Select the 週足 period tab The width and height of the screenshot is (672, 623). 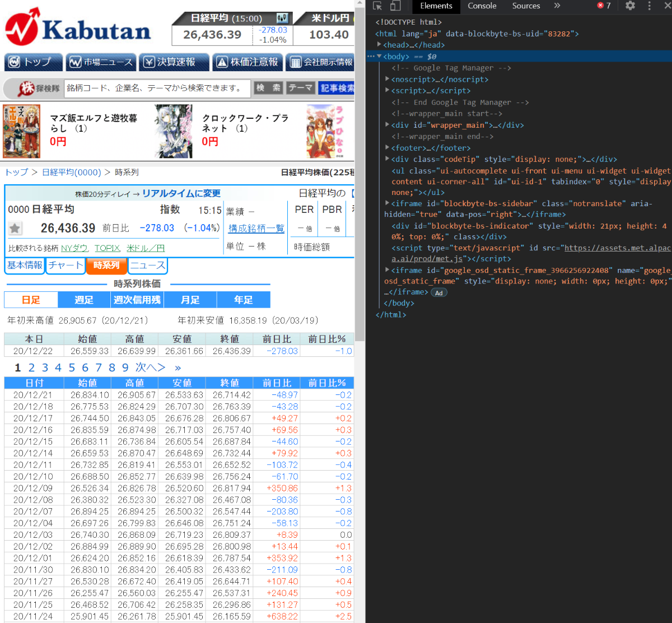(x=84, y=300)
